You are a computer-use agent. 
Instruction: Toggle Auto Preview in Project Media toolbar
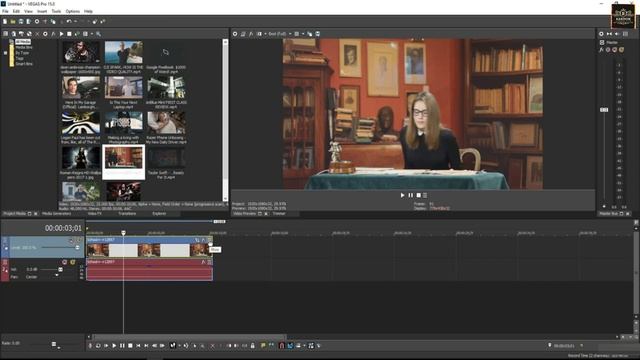click(x=77, y=34)
